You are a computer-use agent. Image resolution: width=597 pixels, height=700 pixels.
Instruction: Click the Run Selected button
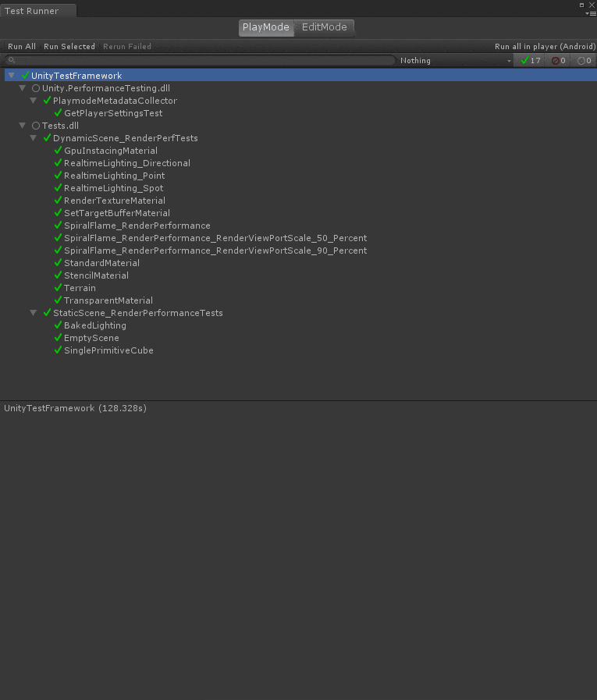point(69,46)
